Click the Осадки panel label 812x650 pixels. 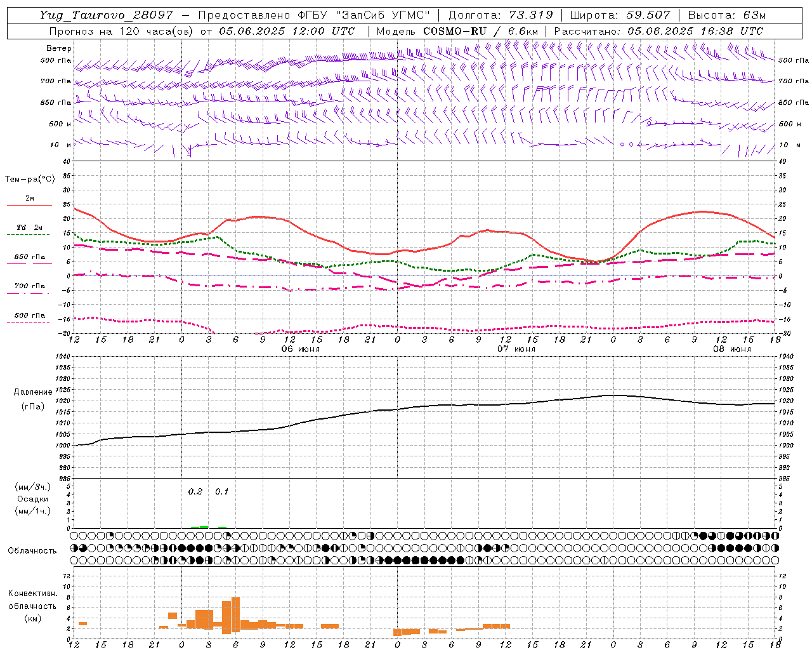click(x=33, y=499)
